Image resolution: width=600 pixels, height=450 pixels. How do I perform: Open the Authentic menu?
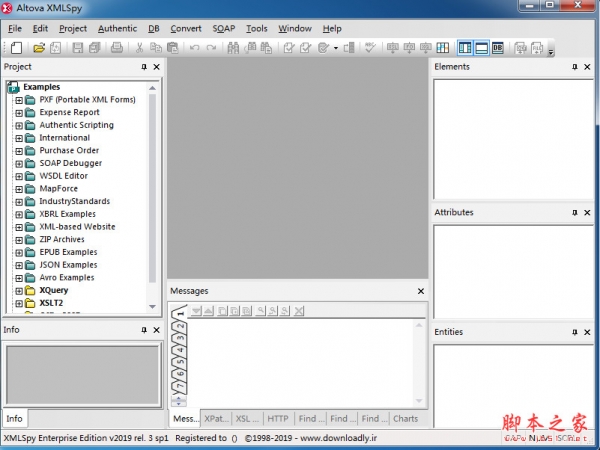pyautogui.click(x=118, y=29)
